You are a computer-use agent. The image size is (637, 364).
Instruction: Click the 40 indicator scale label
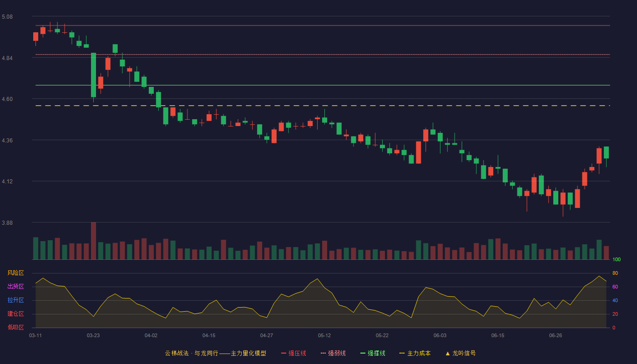[x=615, y=300]
